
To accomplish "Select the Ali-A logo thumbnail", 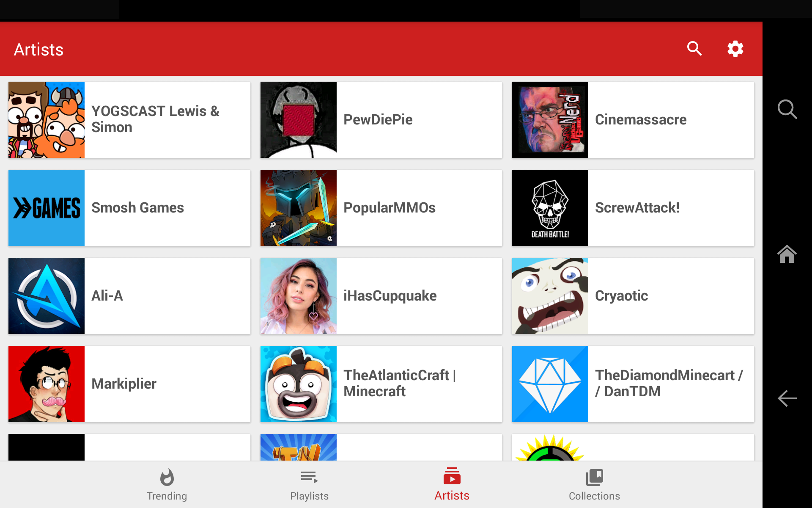I will (x=47, y=296).
